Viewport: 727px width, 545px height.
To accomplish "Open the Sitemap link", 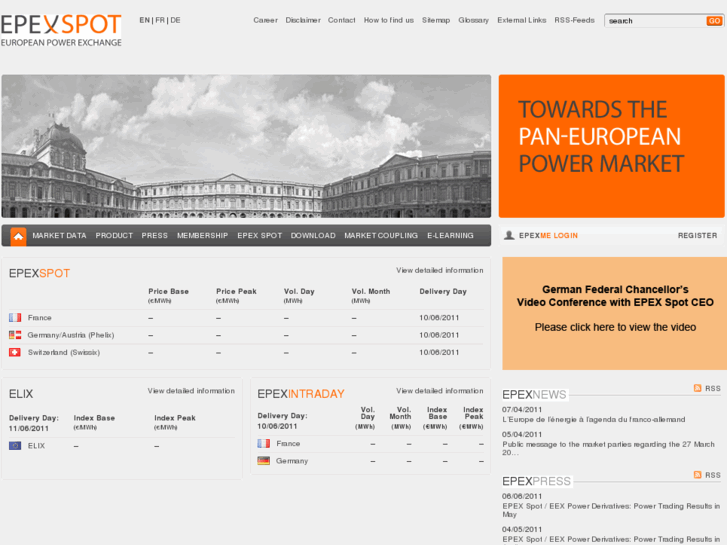I will tap(436, 20).
